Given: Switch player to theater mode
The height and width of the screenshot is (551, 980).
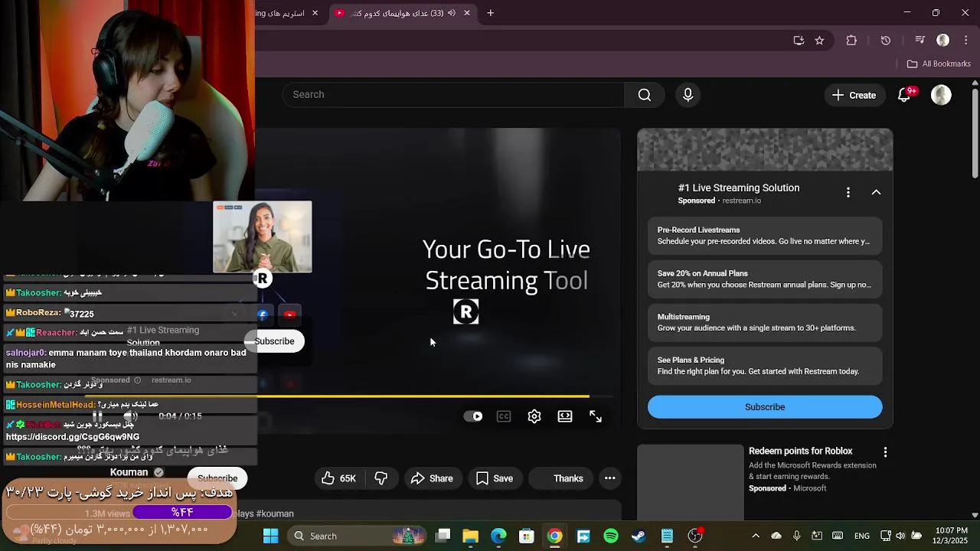Looking at the screenshot, I should (565, 416).
